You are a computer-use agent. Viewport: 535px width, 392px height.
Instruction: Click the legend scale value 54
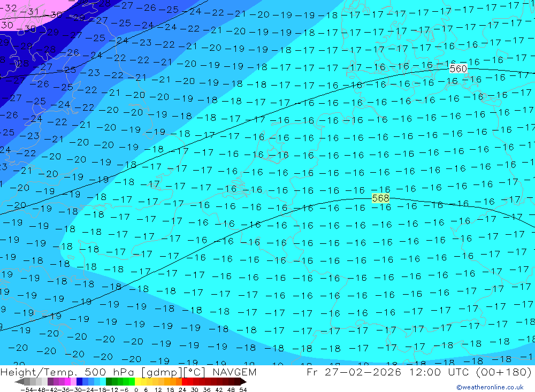click(x=243, y=390)
